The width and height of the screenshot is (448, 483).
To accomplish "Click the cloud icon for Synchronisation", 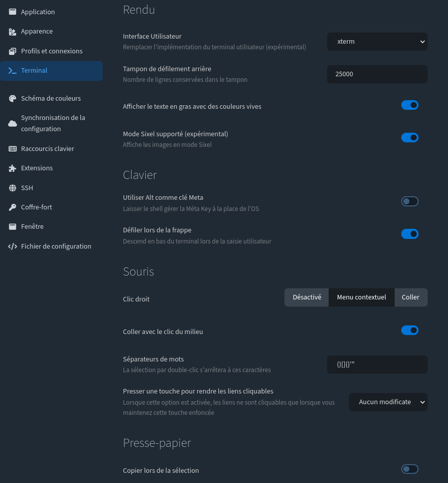I will point(13,124).
